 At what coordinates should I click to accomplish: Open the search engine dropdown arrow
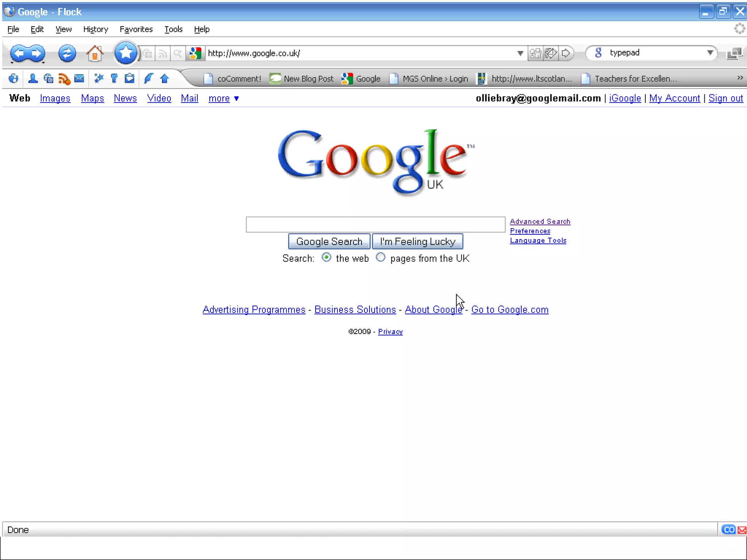[x=710, y=53]
